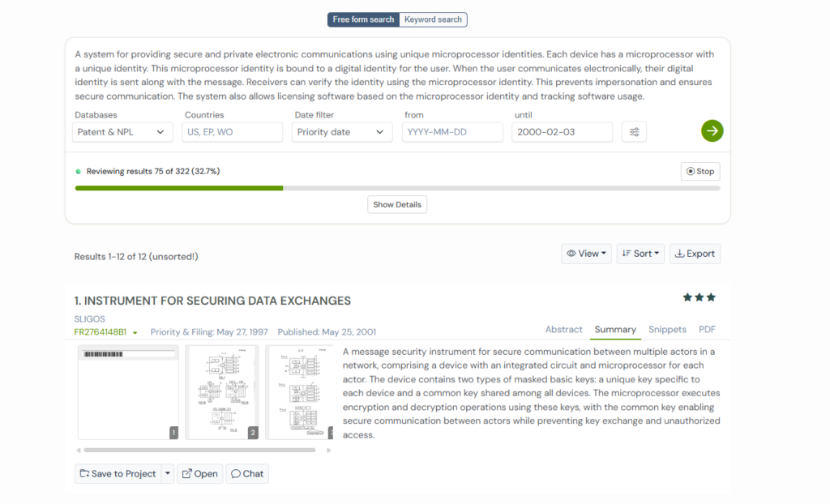Export the results list
This screenshot has height=504, width=830.
[x=695, y=254]
